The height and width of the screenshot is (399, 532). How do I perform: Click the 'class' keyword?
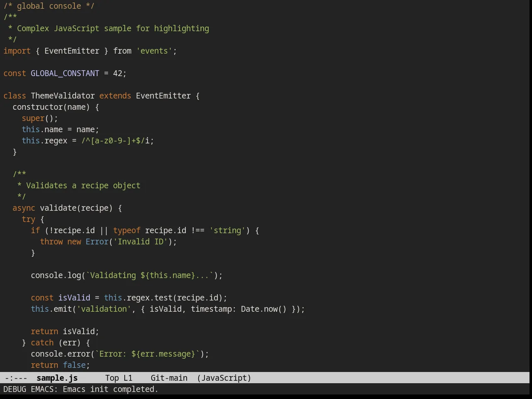tap(15, 96)
